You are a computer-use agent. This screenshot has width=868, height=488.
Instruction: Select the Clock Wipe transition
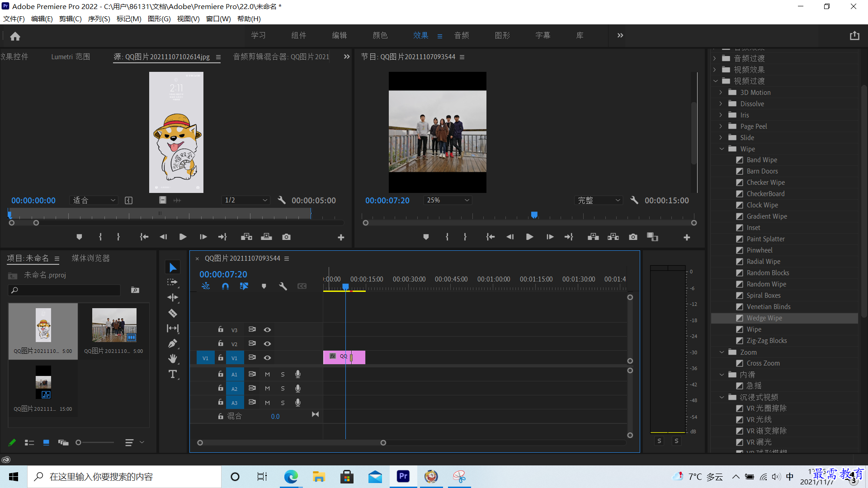[762, 205]
